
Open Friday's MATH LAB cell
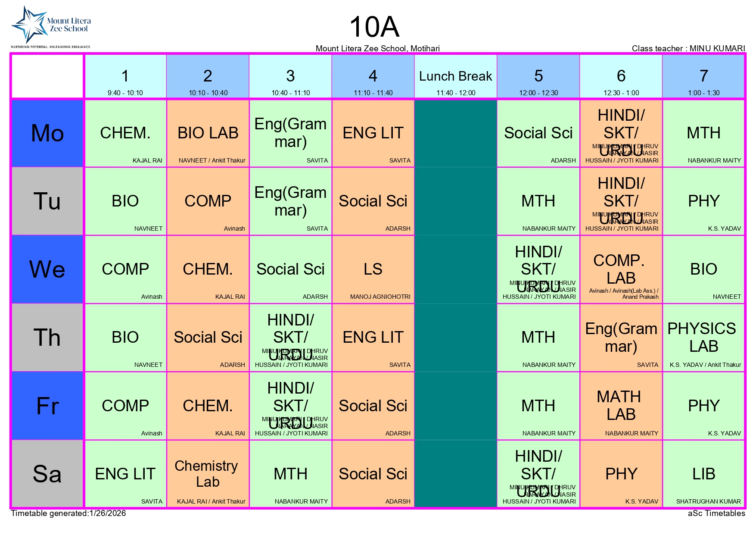[x=621, y=406]
